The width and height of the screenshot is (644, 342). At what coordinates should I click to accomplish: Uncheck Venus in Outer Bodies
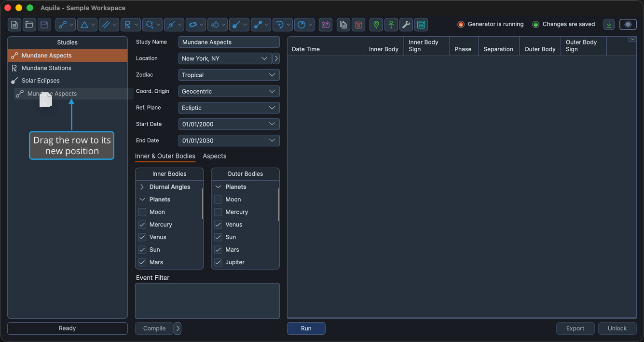pos(218,225)
